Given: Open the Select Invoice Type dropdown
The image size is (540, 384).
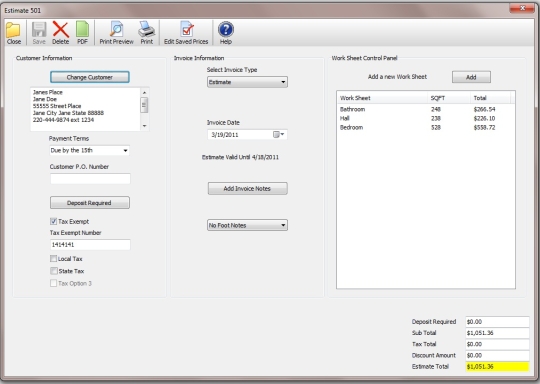Looking at the screenshot, I should (x=247, y=82).
